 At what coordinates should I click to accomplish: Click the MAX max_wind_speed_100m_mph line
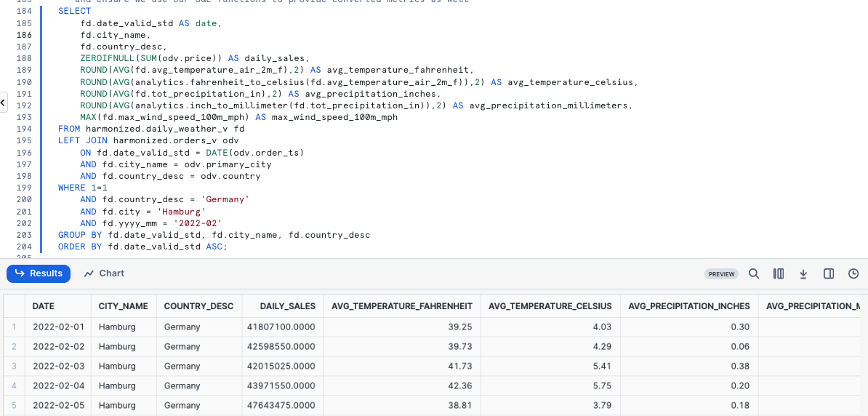pos(238,117)
